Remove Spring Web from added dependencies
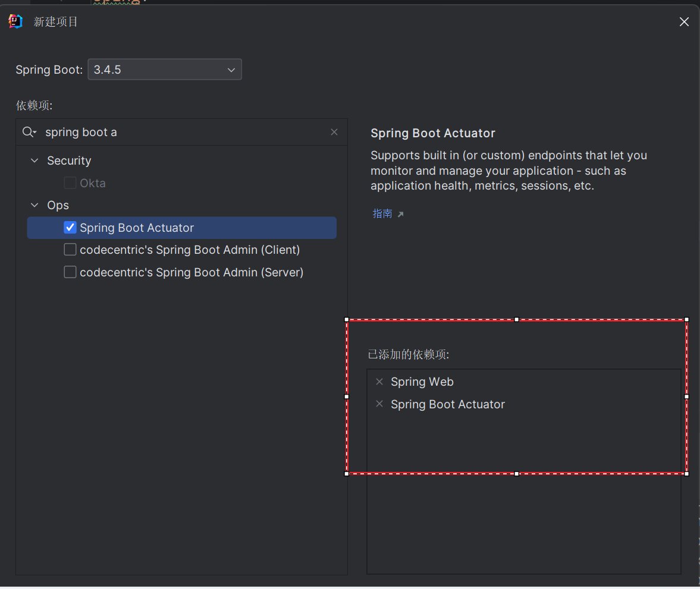Screen dimensions: 700x589 pos(379,382)
